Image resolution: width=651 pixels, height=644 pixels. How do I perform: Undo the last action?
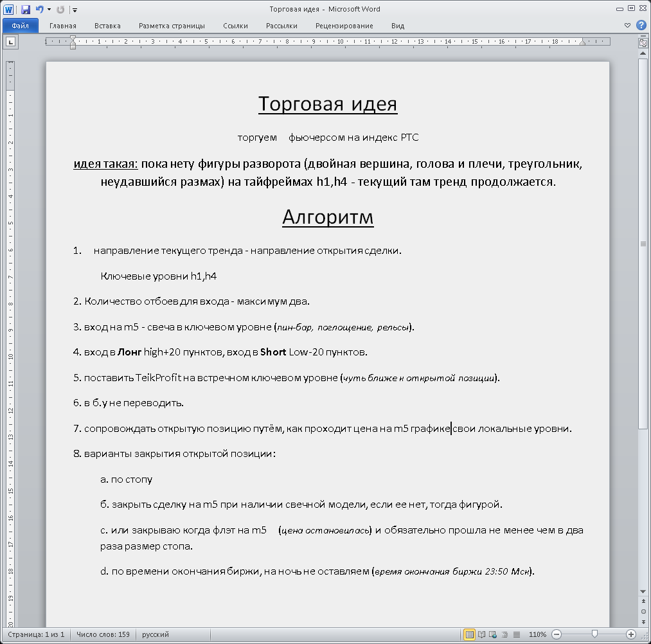click(39, 9)
